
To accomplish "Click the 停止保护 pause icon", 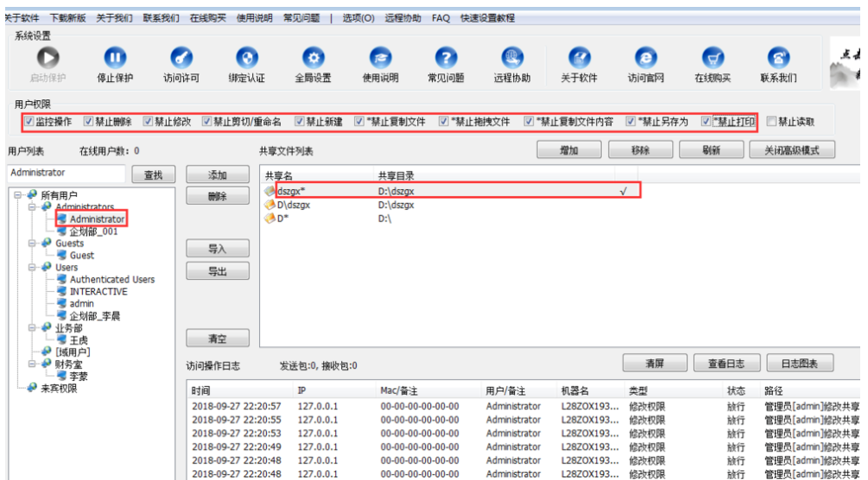I will (115, 58).
